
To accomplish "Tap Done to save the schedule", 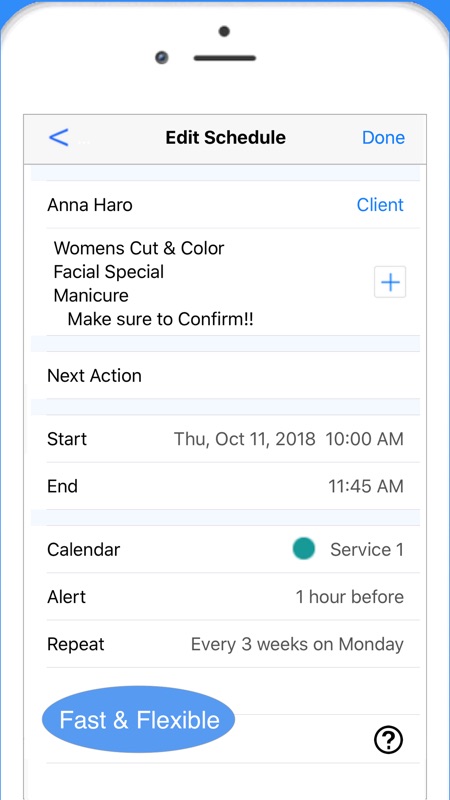I will point(383,137).
